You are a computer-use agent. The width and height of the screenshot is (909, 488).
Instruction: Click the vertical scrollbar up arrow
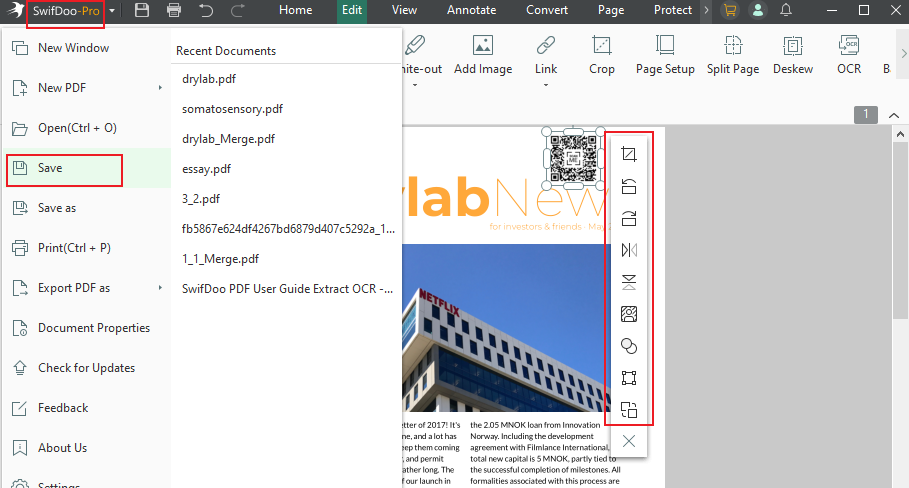[x=900, y=134]
